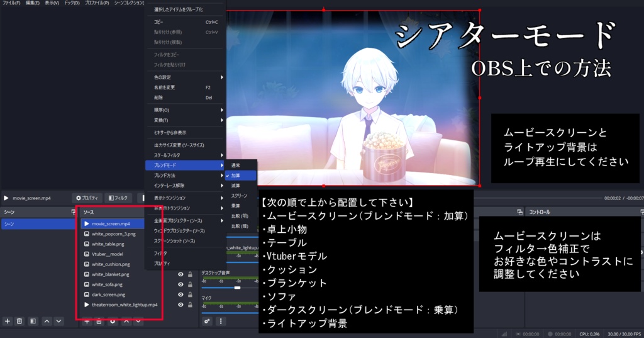Pop out dock icon left of コントロール
Screen dimensions: 644x338
(519, 212)
